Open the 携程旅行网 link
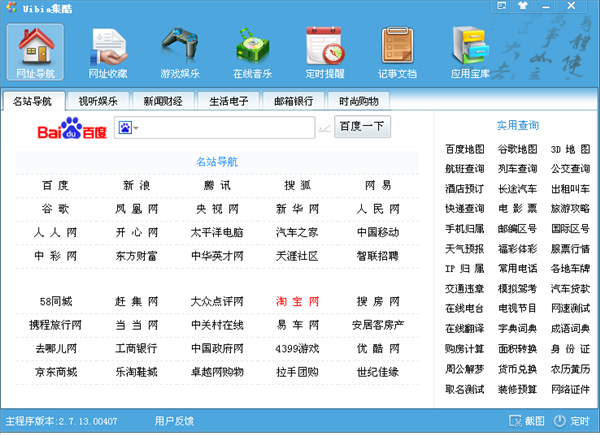This screenshot has width=600, height=435. click(56, 325)
